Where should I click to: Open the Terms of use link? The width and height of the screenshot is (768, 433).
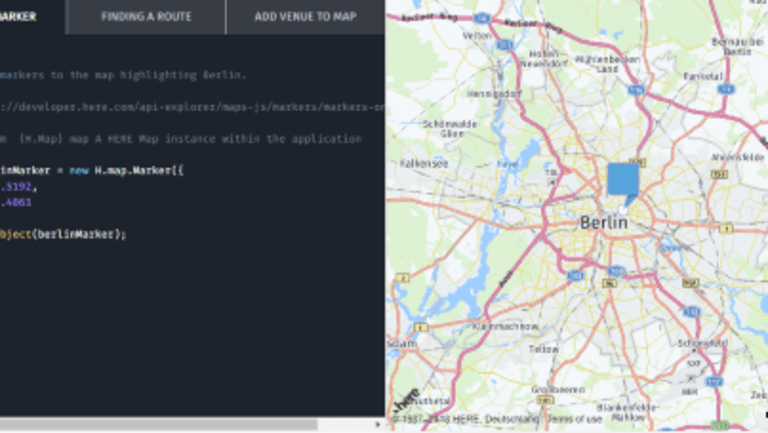pos(575,419)
